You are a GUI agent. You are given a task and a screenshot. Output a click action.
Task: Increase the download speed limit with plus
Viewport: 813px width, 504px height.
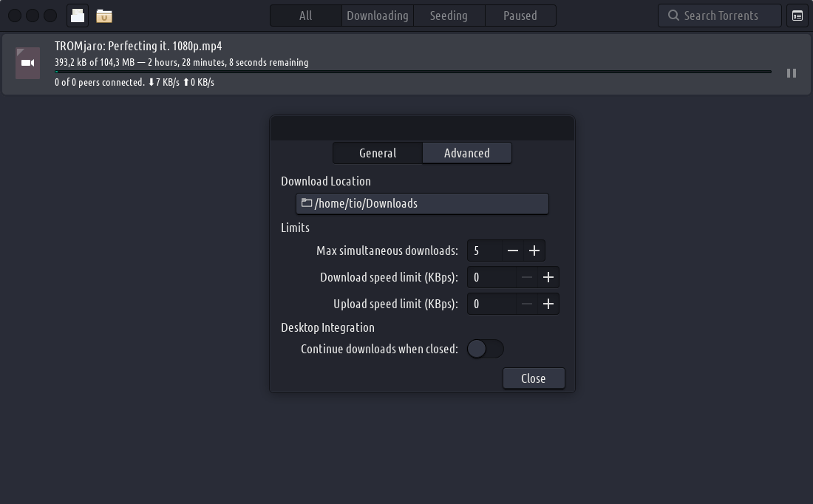548,277
